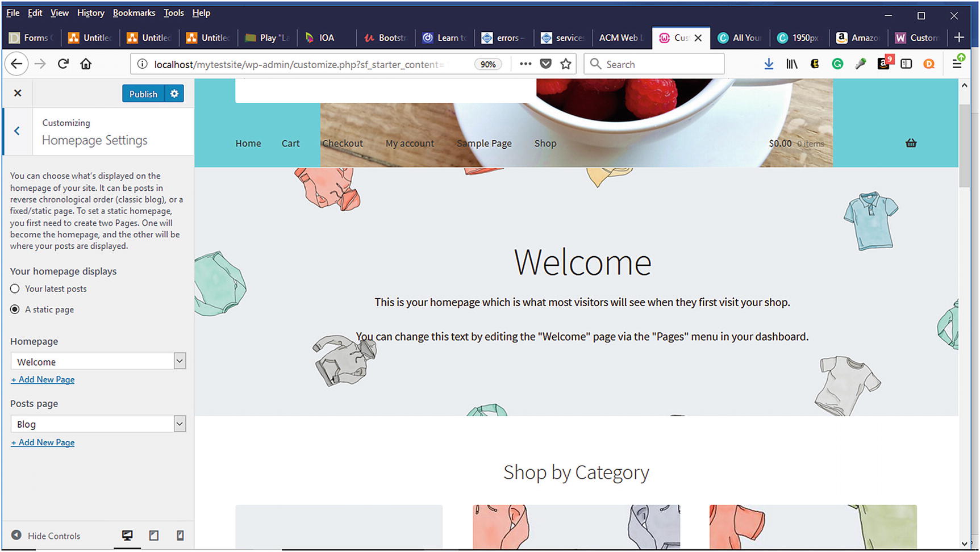Open the Checkout link in site menu
The height and width of the screenshot is (552, 980).
(343, 143)
